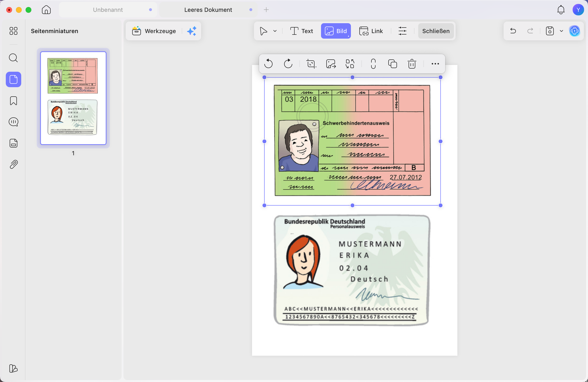Crop the selected image

pos(311,64)
